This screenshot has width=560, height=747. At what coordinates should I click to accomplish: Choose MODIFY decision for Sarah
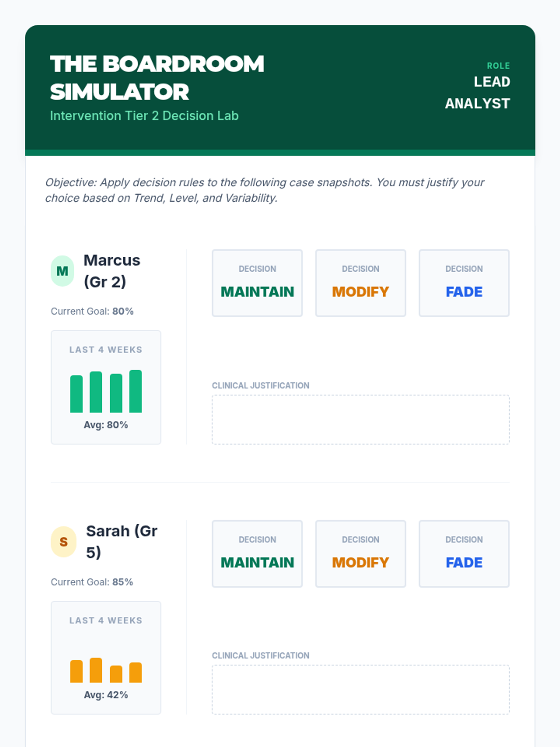coord(360,554)
